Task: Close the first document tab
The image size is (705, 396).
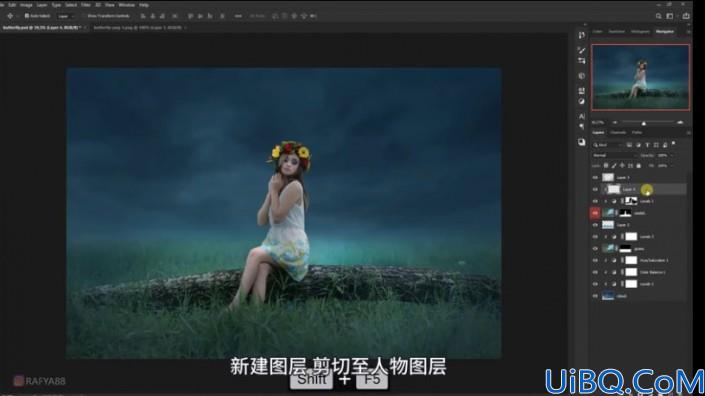Action: point(85,27)
